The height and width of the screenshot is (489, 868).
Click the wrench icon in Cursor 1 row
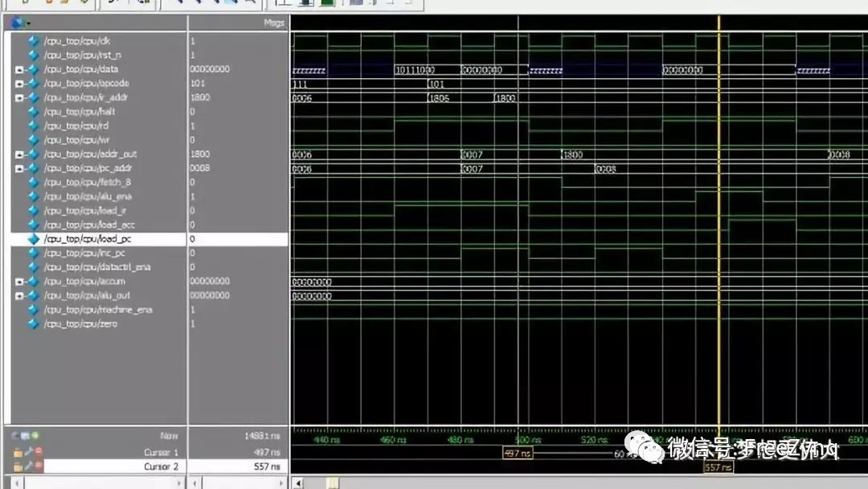click(x=27, y=453)
